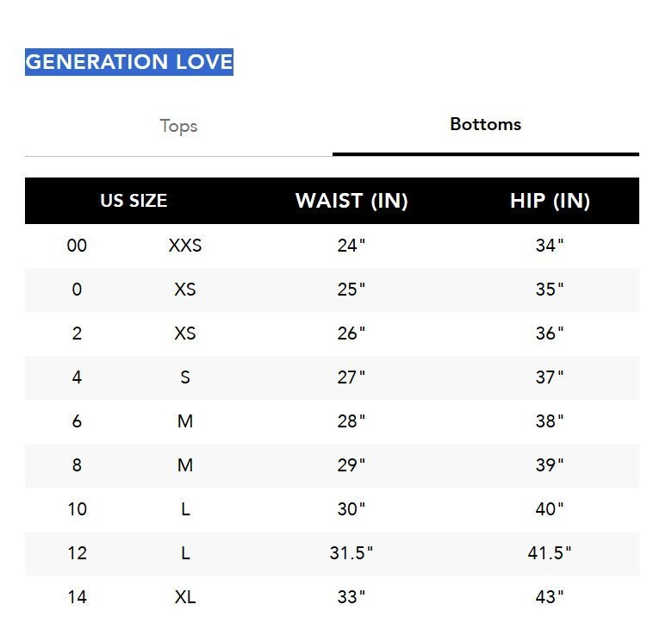The height and width of the screenshot is (617, 672).
Task: Click the 43" hip value
Action: click(x=550, y=596)
